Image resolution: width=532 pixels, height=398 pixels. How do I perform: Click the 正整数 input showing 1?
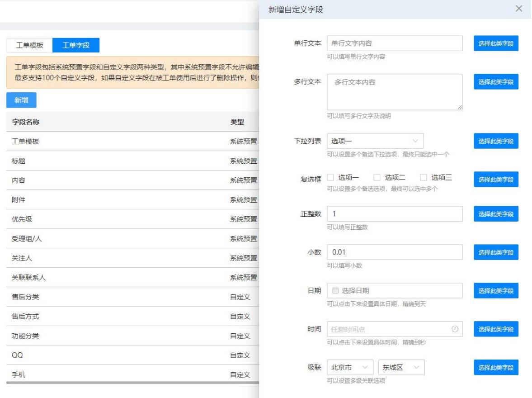(x=394, y=213)
